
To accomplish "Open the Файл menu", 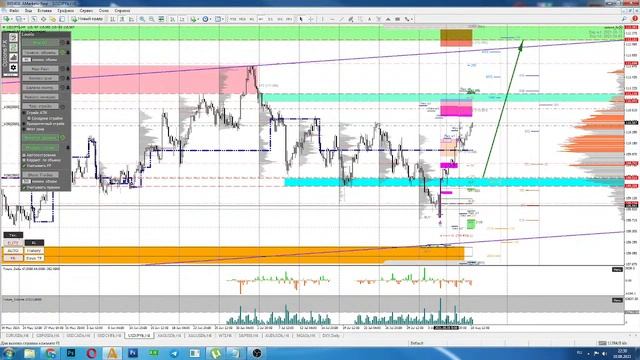I will click(14, 11).
